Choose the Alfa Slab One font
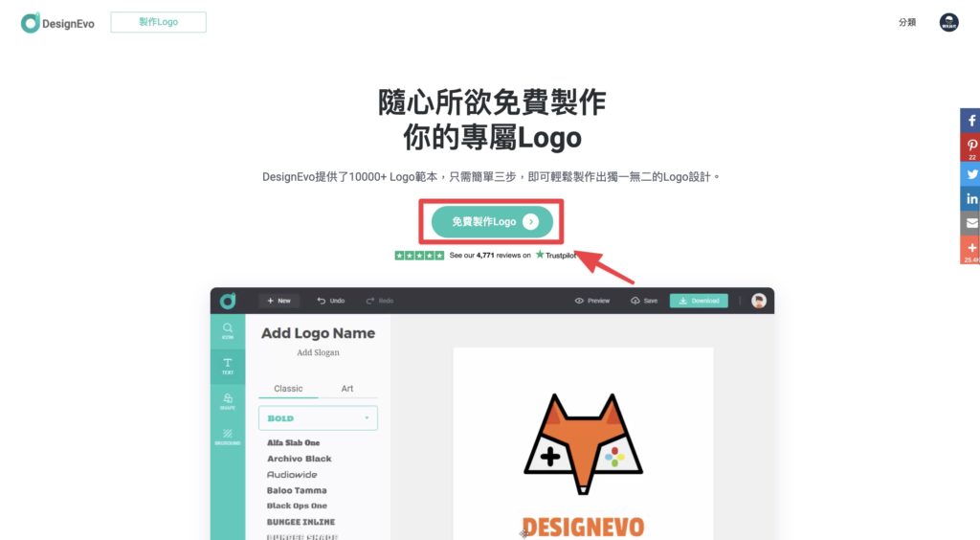This screenshot has width=980, height=540. click(x=293, y=442)
